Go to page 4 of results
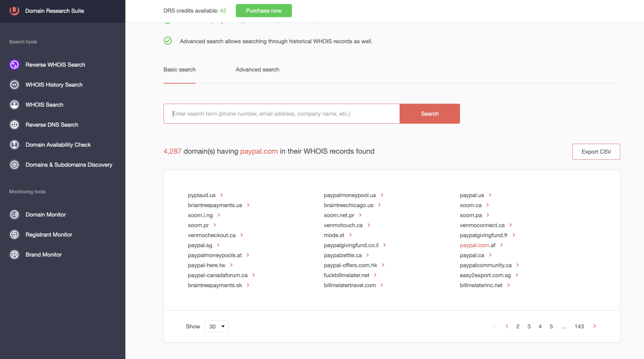Image resolution: width=644 pixels, height=359 pixels. (540, 326)
